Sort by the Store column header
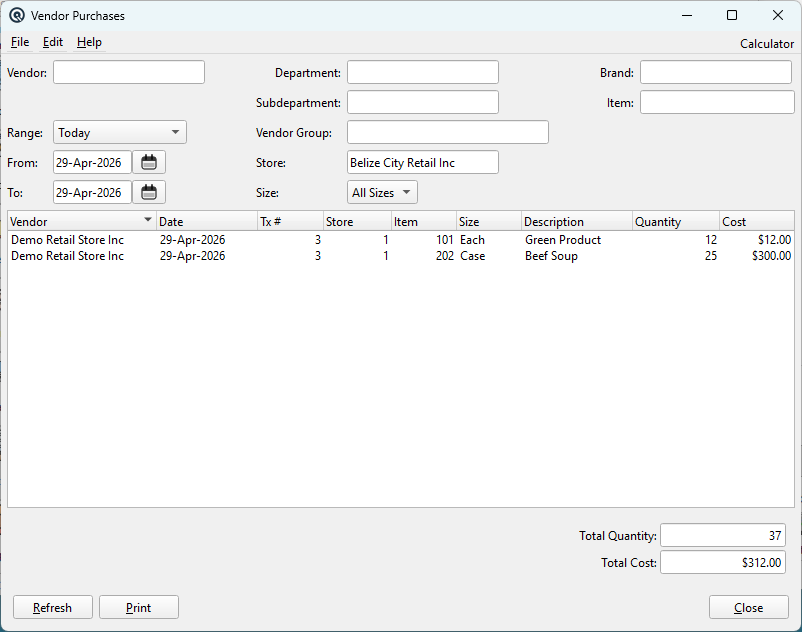 (357, 221)
